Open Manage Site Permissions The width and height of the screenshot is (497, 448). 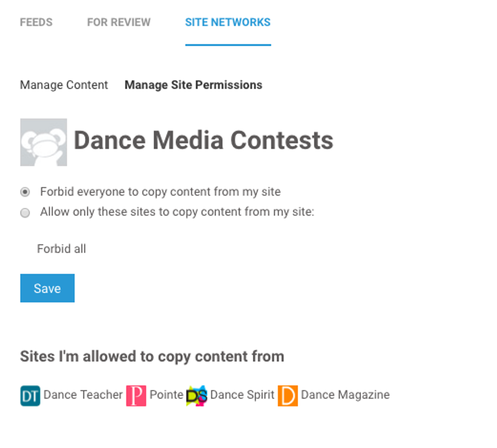pyautogui.click(x=193, y=85)
